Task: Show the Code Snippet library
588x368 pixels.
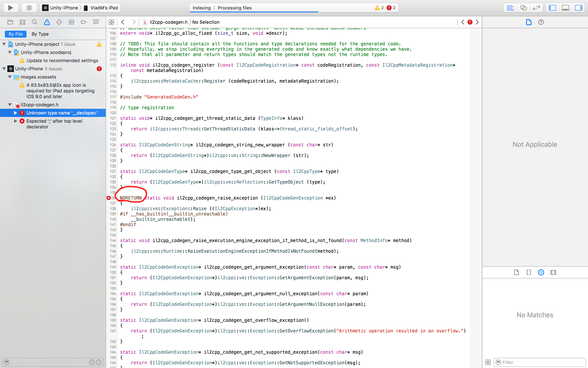Action: coord(529,272)
